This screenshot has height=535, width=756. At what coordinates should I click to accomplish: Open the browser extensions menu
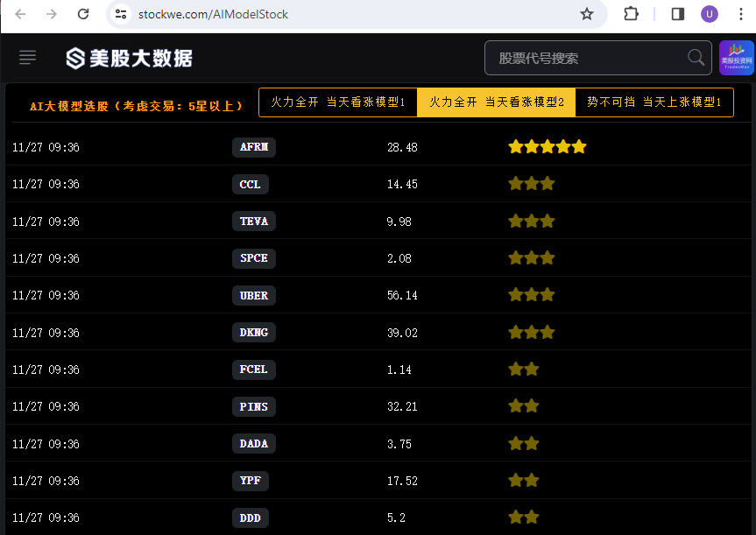631,14
